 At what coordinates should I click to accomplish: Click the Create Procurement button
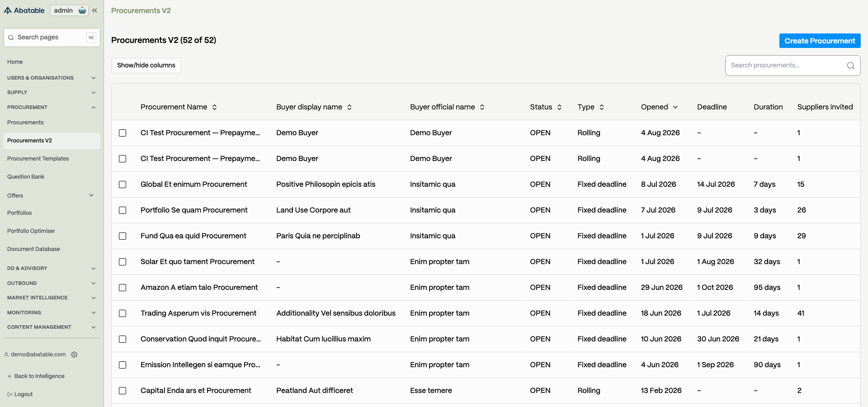click(x=820, y=41)
